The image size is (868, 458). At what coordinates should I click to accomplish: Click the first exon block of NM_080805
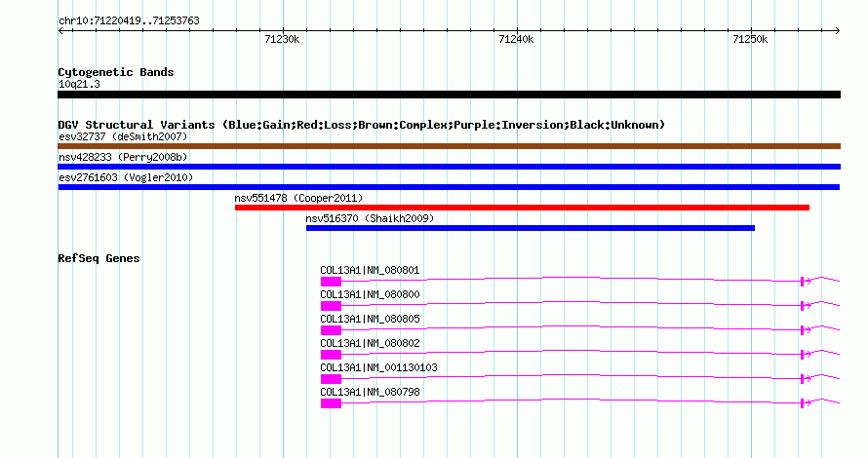[x=331, y=330]
